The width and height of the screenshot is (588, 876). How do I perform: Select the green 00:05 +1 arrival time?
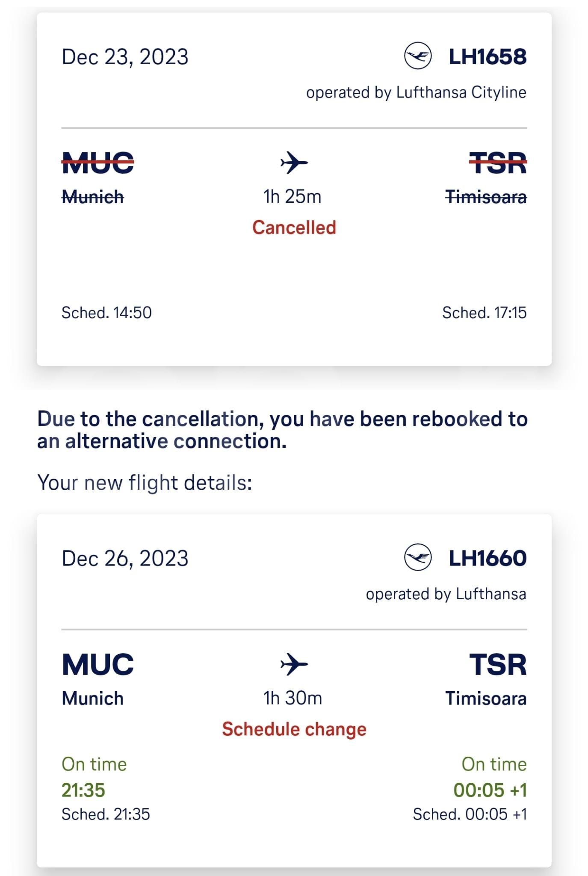[490, 790]
